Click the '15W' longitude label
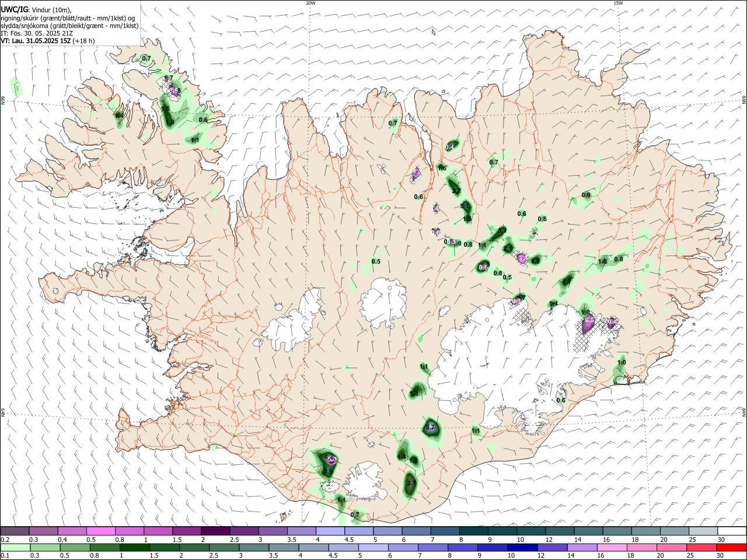Viewport: 747px width, 560px height. click(x=618, y=3)
